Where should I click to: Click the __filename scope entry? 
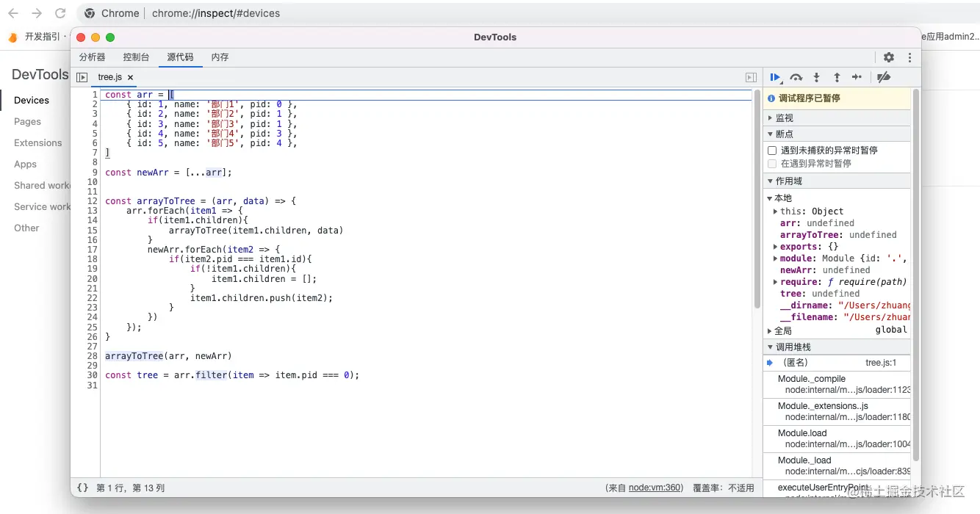pos(845,317)
